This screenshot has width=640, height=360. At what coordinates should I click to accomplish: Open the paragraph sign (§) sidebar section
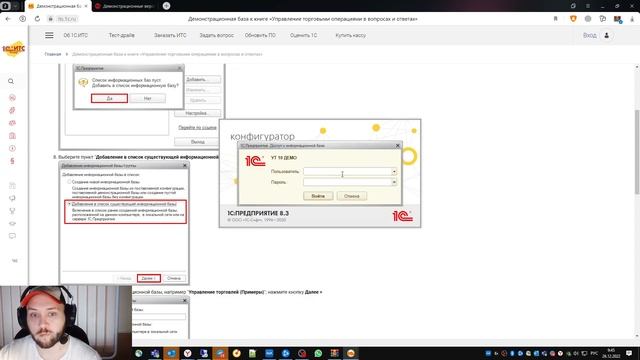point(12,161)
